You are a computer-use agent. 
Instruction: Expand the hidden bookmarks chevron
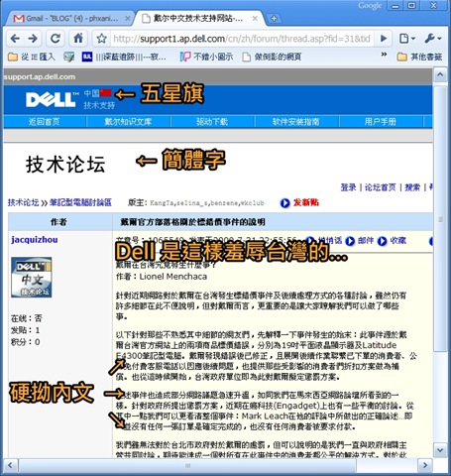pyautogui.click(x=384, y=55)
